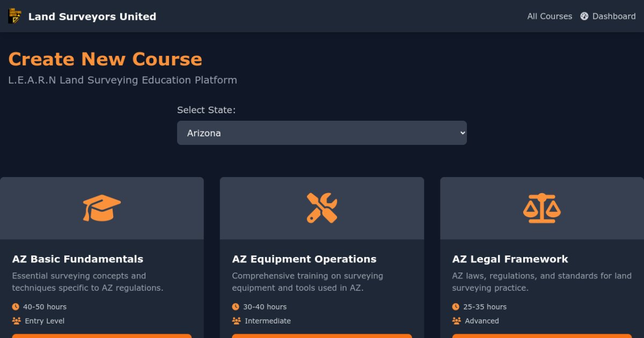This screenshot has height=338, width=644.
Task: Open the Select State dropdown
Action: [x=322, y=133]
